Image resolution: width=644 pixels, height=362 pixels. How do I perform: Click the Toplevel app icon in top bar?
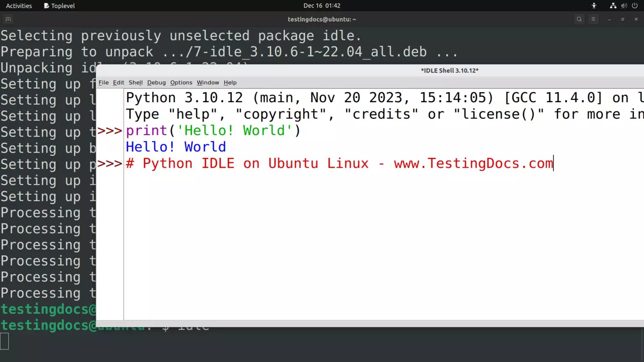[47, 6]
